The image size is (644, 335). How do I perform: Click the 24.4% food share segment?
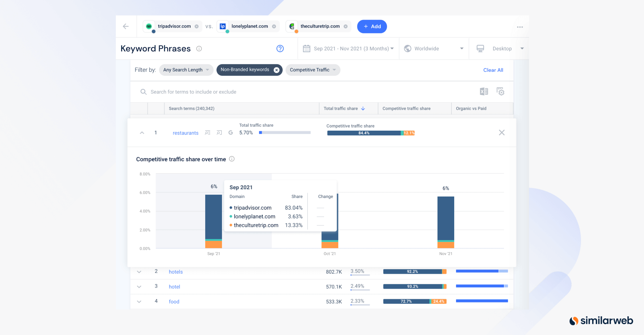(439, 301)
